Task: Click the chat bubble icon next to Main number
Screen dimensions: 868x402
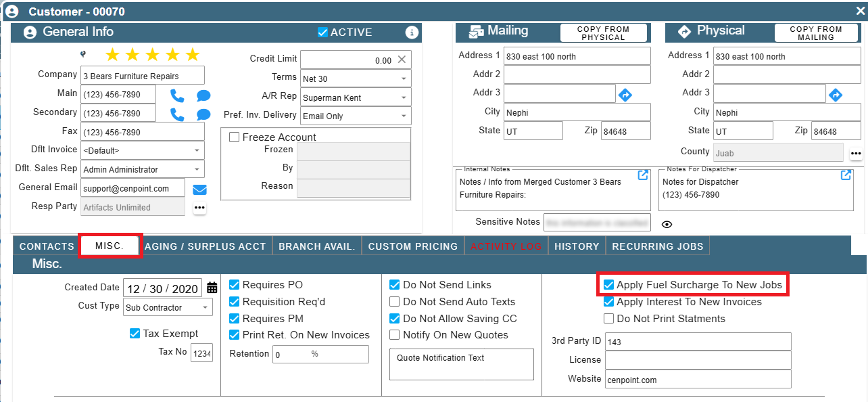Action: tap(203, 96)
